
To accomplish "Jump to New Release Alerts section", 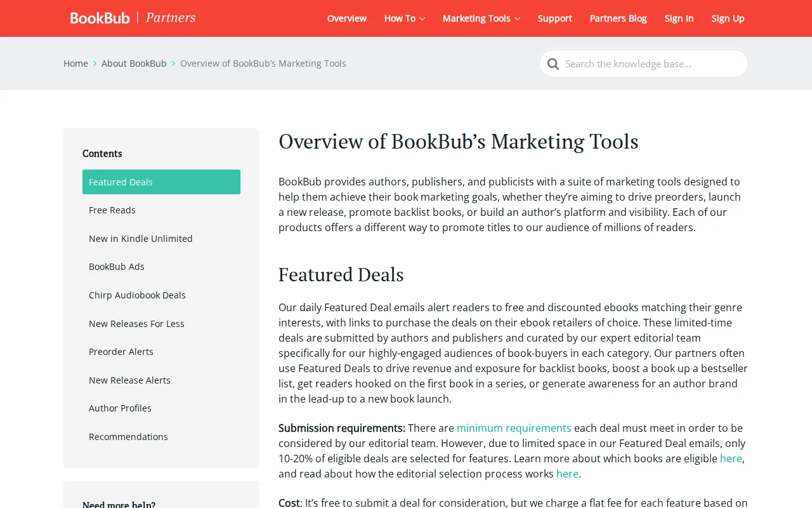I will 161,380.
